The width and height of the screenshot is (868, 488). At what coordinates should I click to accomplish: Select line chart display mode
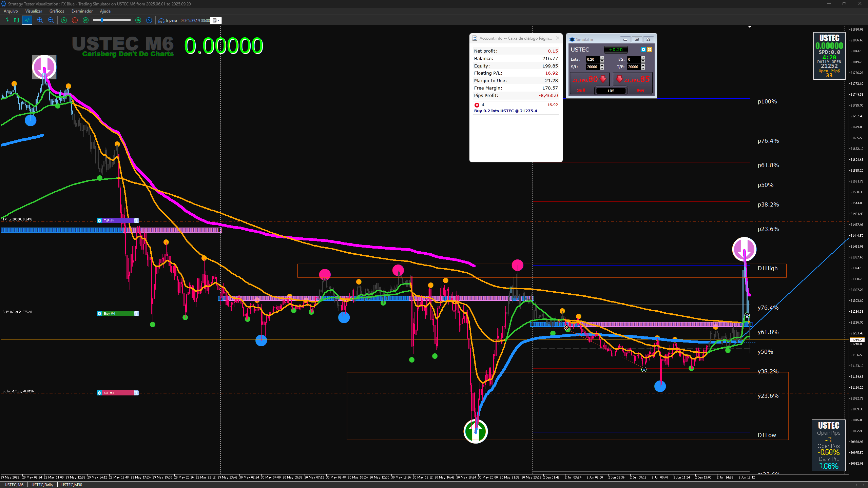click(x=27, y=20)
